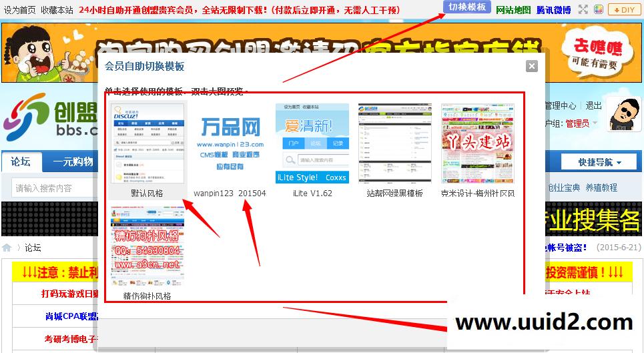This screenshot has height=353, width=644.
Task: Open the 腾讯微博 link
Action: (x=553, y=10)
